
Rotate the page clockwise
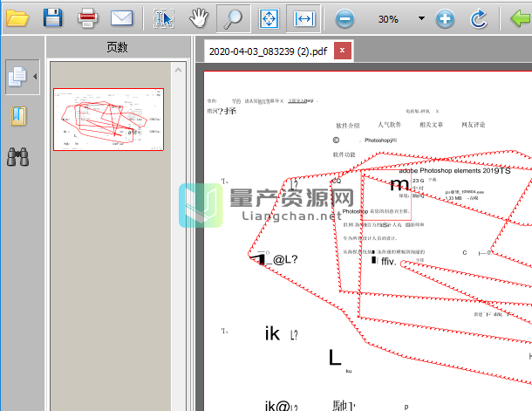pyautogui.click(x=479, y=19)
